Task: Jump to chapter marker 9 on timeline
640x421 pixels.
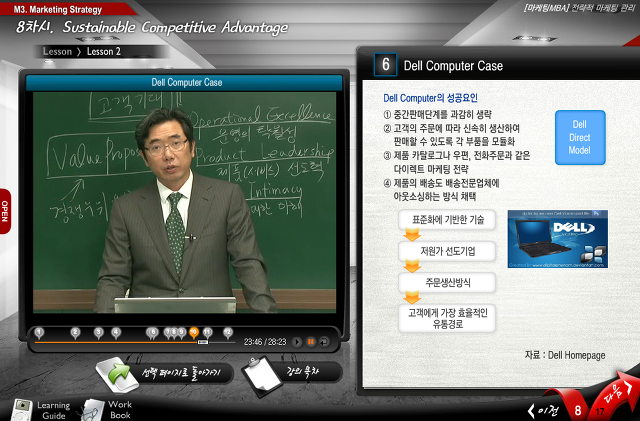Action: tap(182, 333)
